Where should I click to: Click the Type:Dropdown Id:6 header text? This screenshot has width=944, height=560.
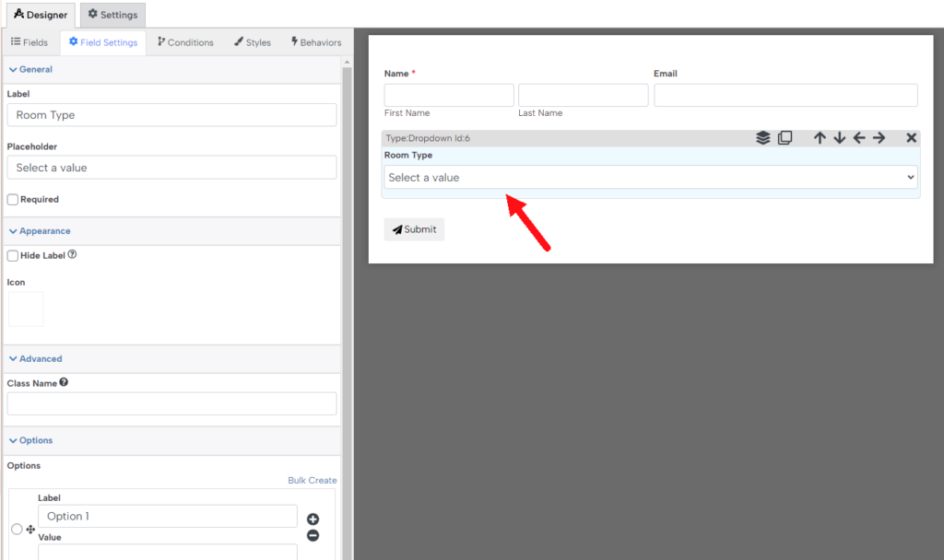428,138
